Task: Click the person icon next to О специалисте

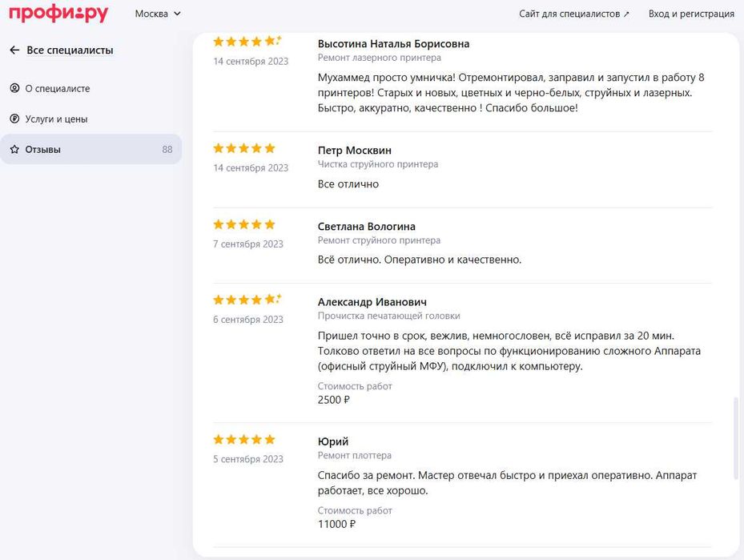Action: [14, 88]
